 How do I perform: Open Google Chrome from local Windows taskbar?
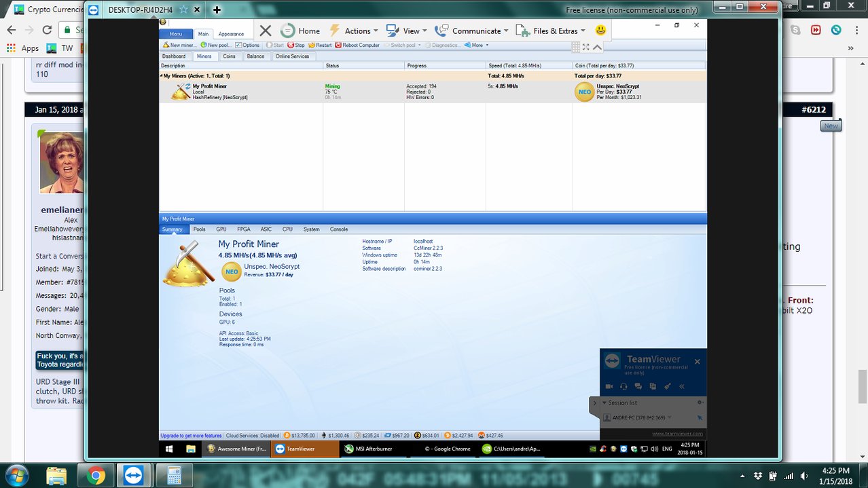tap(96, 476)
